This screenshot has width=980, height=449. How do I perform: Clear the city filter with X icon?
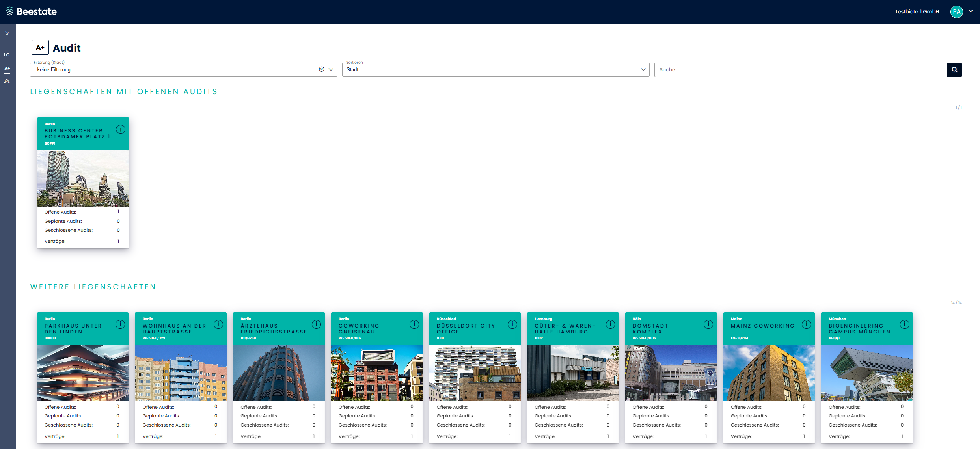point(322,69)
